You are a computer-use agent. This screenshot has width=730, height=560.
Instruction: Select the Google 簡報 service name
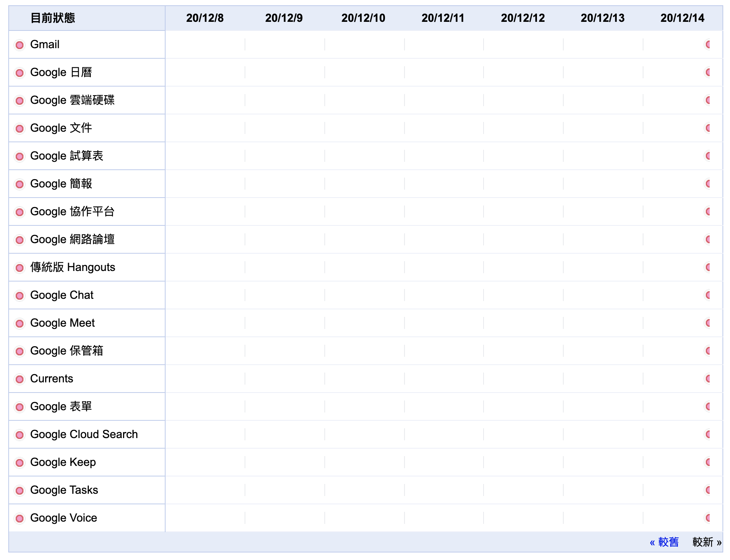point(61,184)
